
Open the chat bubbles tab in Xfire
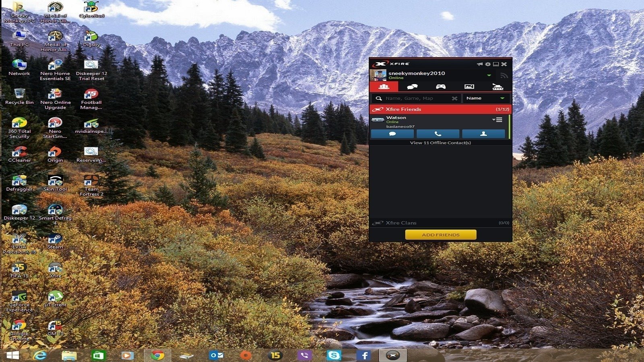pyautogui.click(x=412, y=86)
